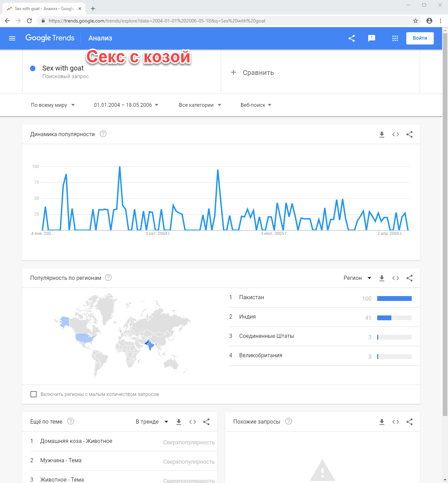This screenshot has height=483, width=448.
Task: Open the Google Trends hamburger menu
Action: [x=12, y=38]
